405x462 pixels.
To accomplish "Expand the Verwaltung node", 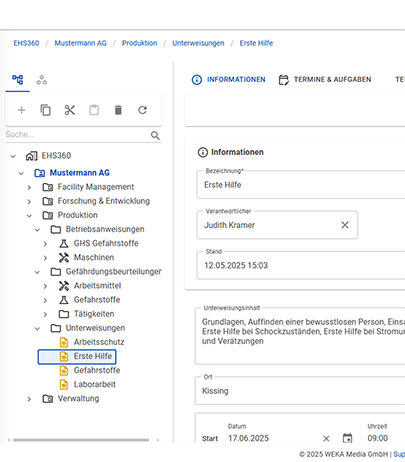I will pyautogui.click(x=29, y=399).
